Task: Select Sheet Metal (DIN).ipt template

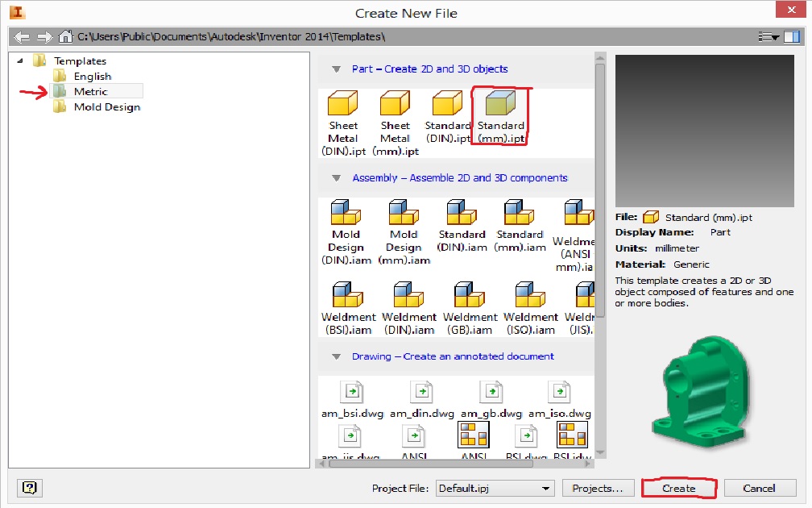Action: click(343, 123)
